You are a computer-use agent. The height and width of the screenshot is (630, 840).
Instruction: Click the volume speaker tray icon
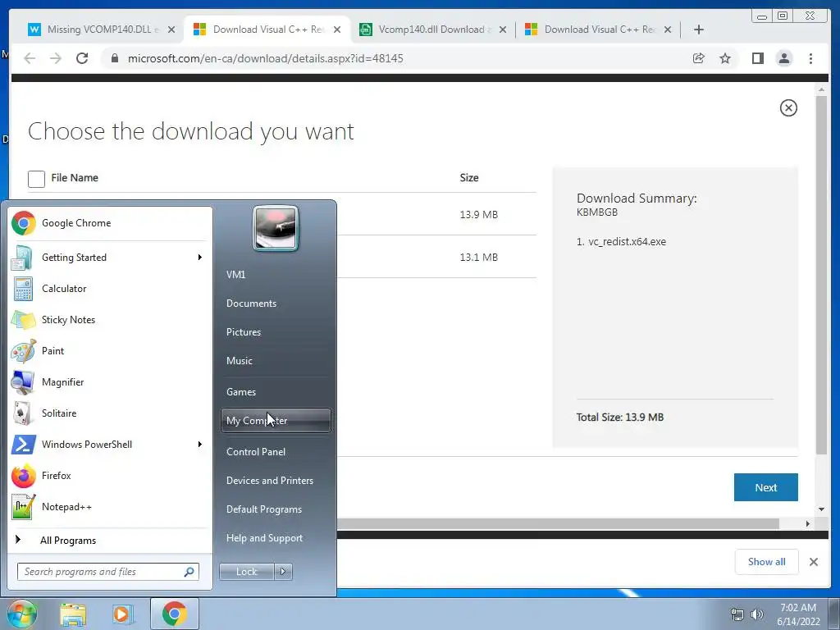756,614
